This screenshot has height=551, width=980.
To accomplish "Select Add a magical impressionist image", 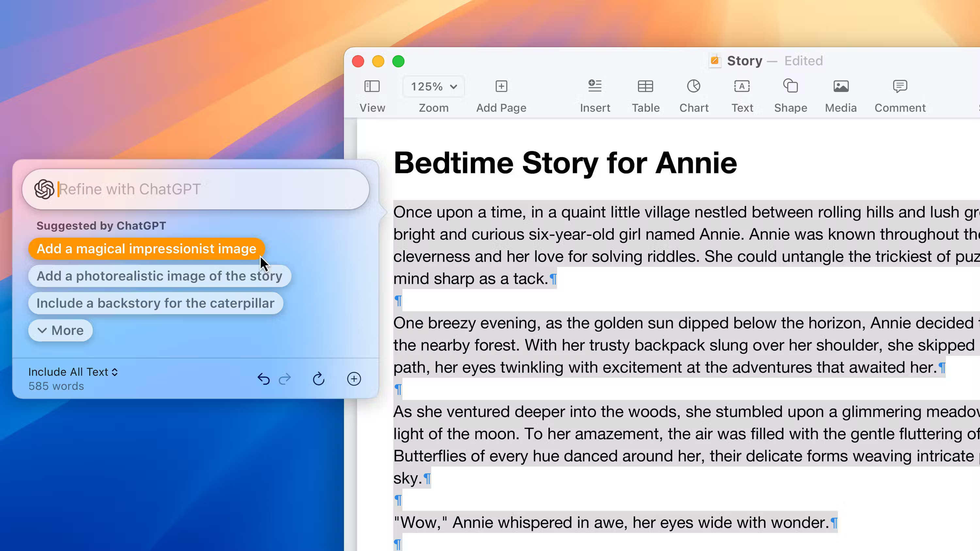I will point(147,249).
